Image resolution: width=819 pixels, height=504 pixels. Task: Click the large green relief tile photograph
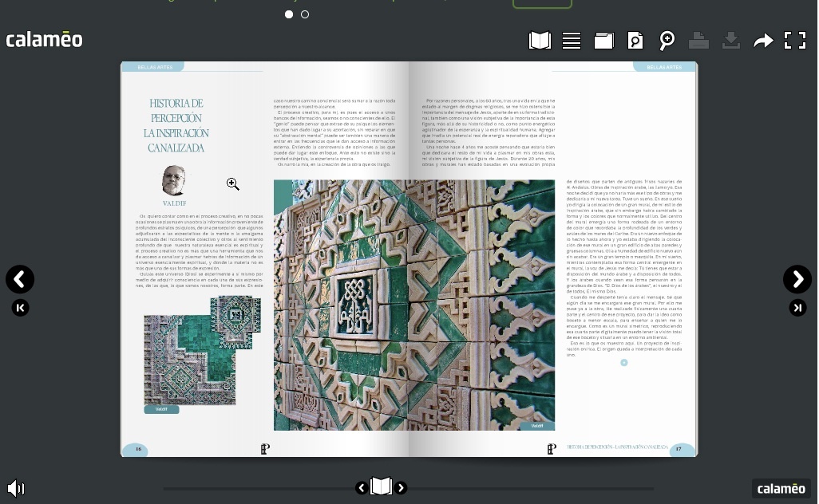tap(414, 305)
